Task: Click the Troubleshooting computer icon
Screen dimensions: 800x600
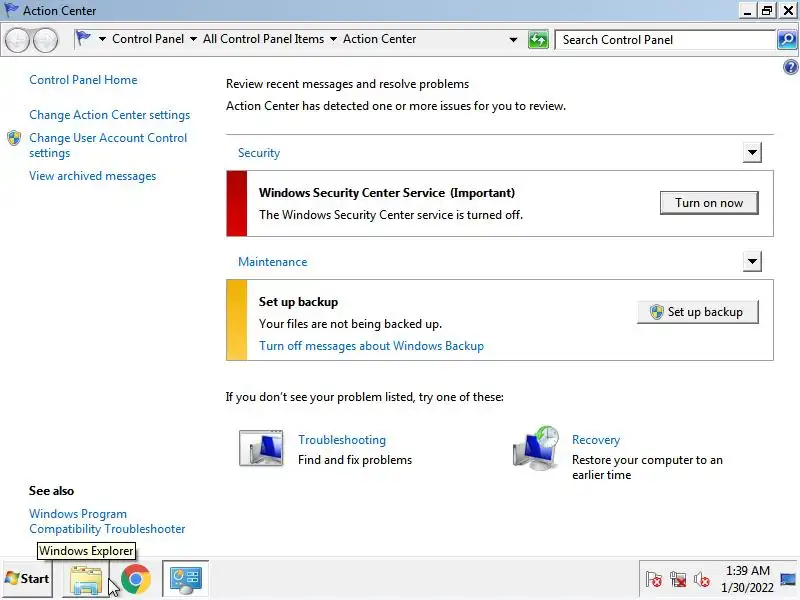Action: click(x=261, y=448)
